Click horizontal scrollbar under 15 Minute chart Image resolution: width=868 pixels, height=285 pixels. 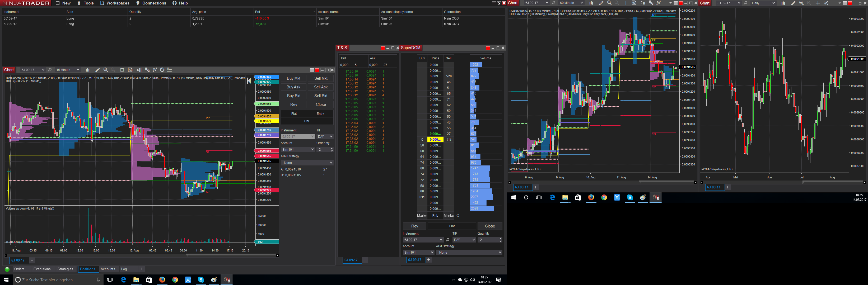pos(231,255)
